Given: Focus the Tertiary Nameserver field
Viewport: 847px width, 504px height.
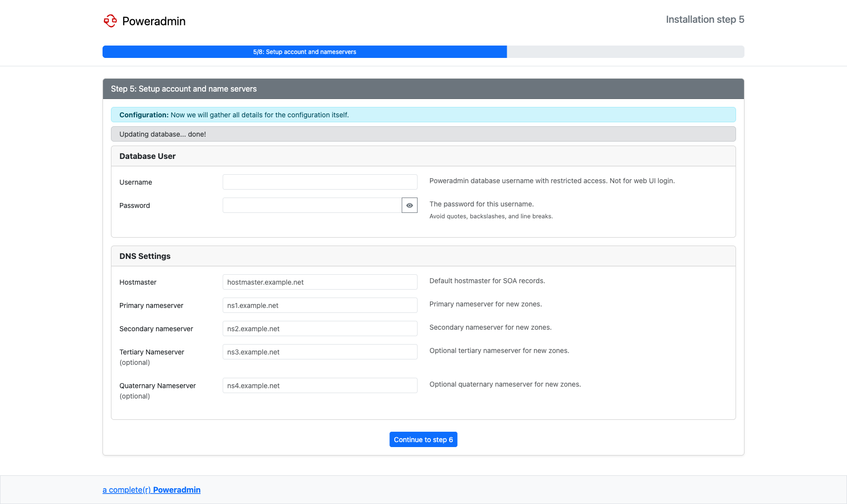Looking at the screenshot, I should 319,352.
